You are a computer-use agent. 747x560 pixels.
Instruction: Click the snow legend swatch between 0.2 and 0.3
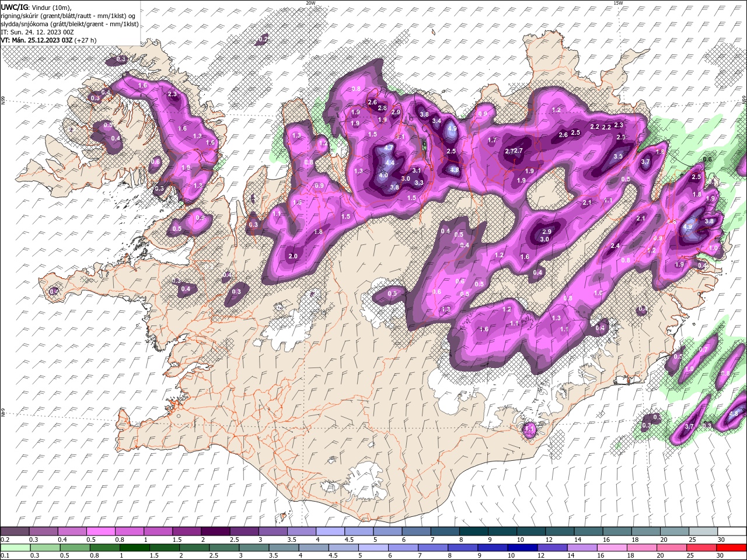15,531
